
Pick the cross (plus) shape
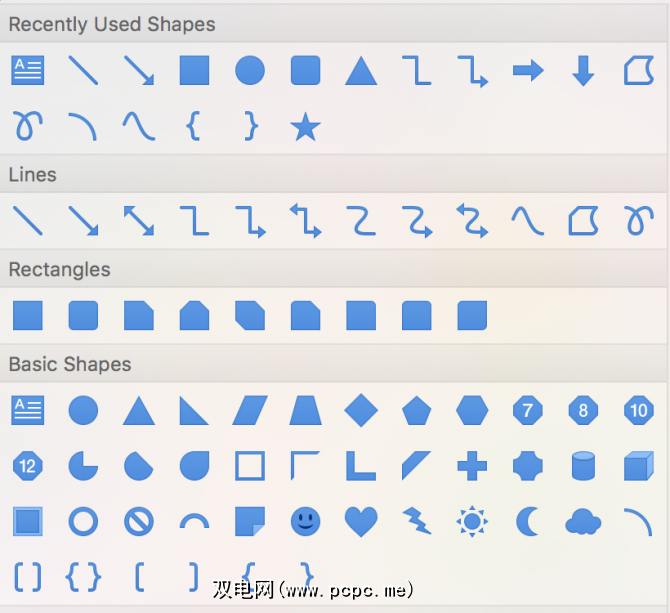pyautogui.click(x=472, y=465)
